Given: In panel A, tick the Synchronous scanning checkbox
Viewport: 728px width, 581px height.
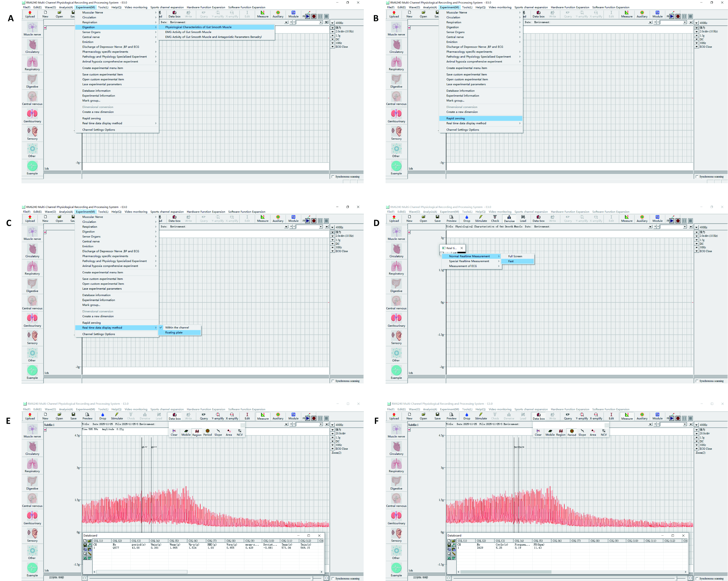Looking at the screenshot, I should click(x=333, y=176).
